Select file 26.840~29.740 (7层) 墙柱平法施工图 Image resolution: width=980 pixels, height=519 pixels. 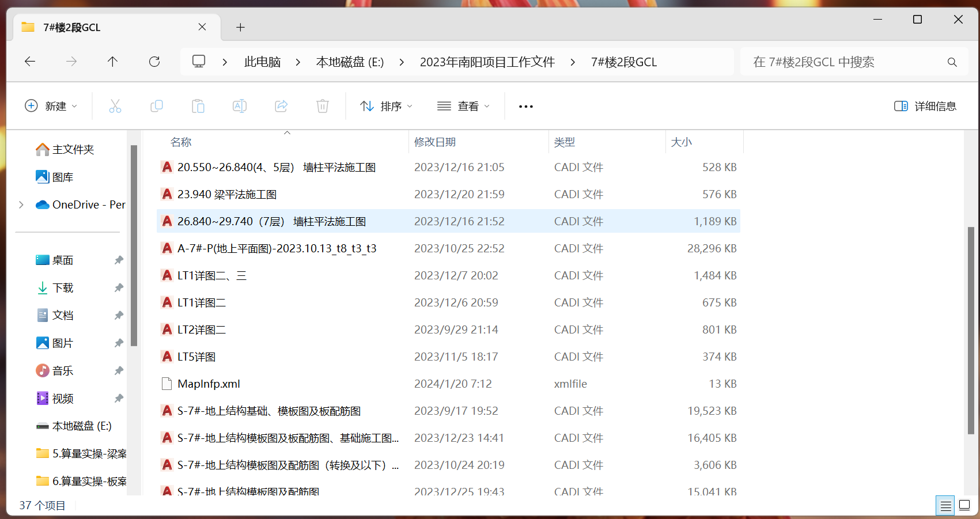click(448, 222)
